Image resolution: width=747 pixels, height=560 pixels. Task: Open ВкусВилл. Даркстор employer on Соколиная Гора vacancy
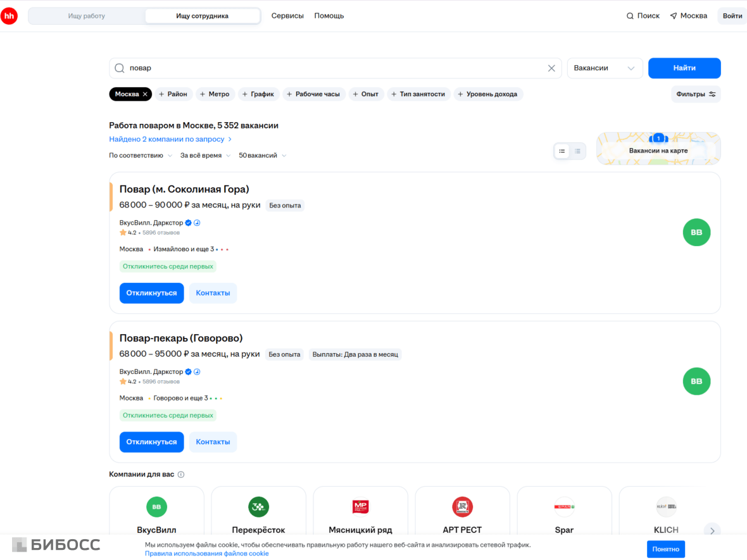point(151,223)
